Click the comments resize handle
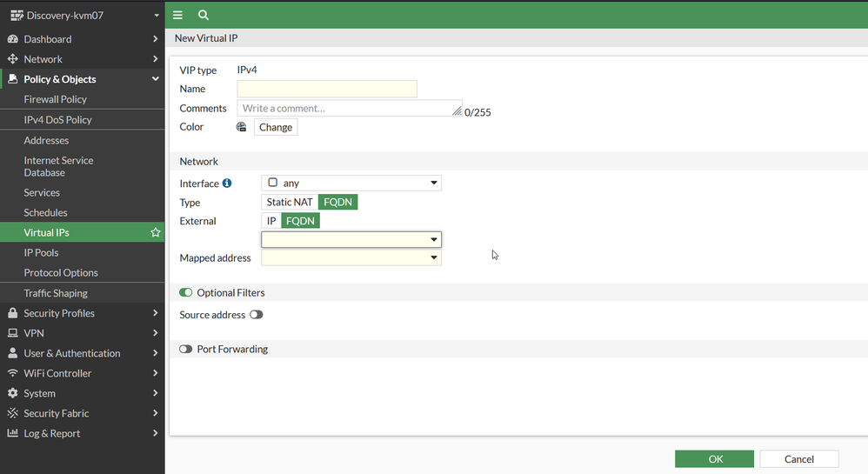 coord(457,111)
